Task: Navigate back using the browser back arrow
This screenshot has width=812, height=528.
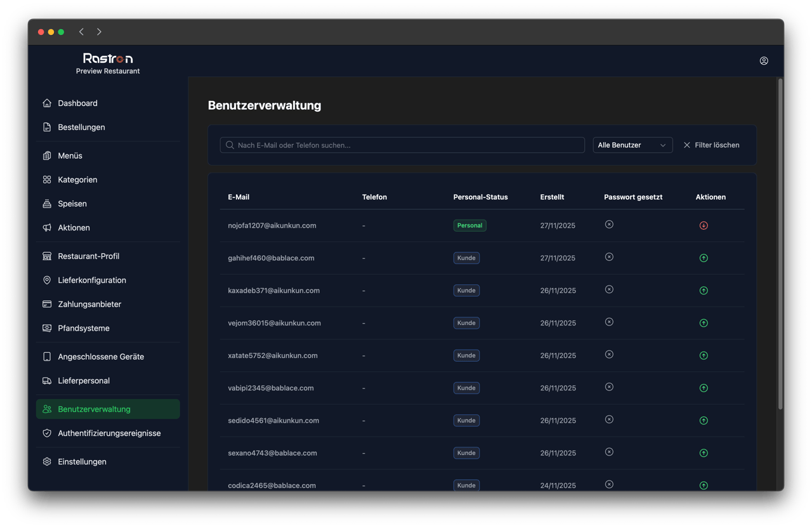Action: [81, 32]
